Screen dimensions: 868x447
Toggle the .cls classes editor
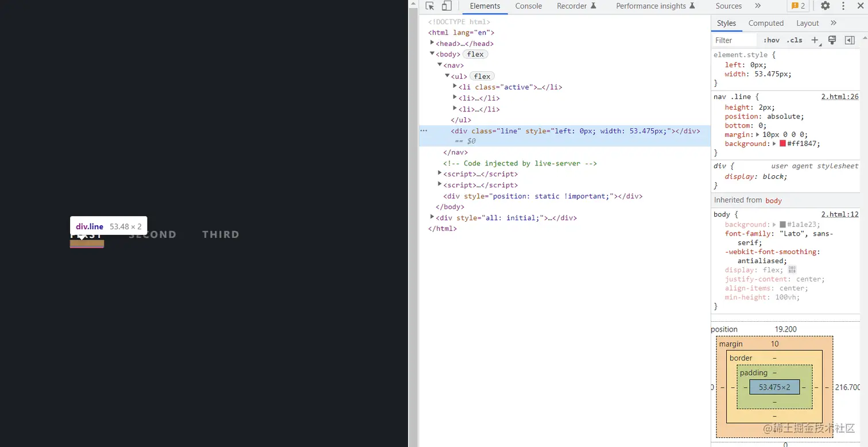[795, 40]
